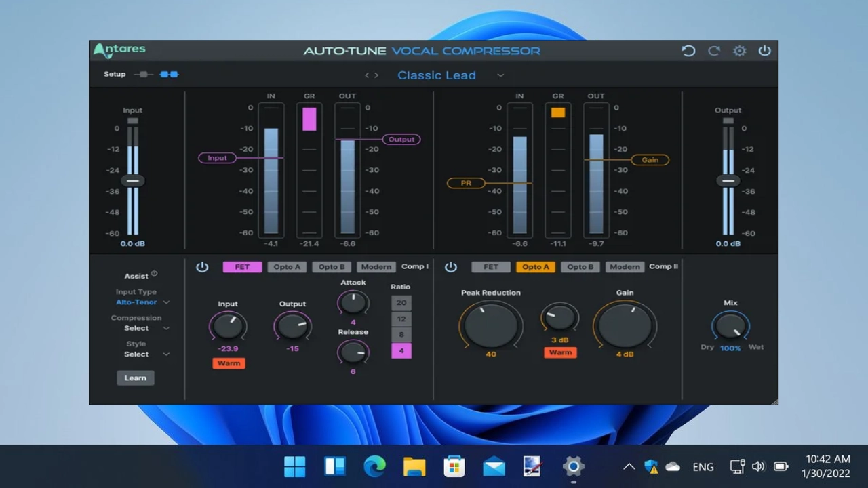Open Microsoft Edge from taskbar
This screenshot has height=488, width=868.
coord(374,466)
